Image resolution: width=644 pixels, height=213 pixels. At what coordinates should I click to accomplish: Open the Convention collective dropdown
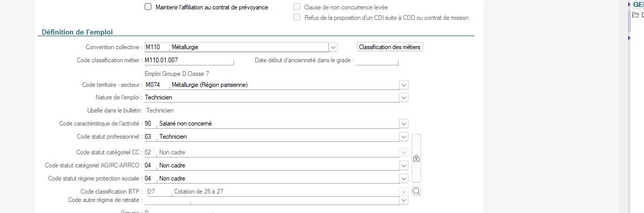tap(334, 47)
